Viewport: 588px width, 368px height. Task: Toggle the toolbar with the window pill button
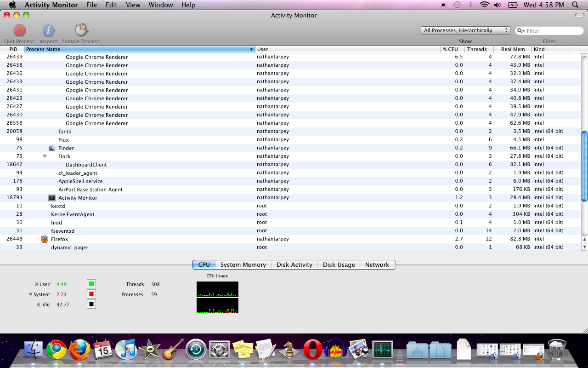[x=580, y=15]
